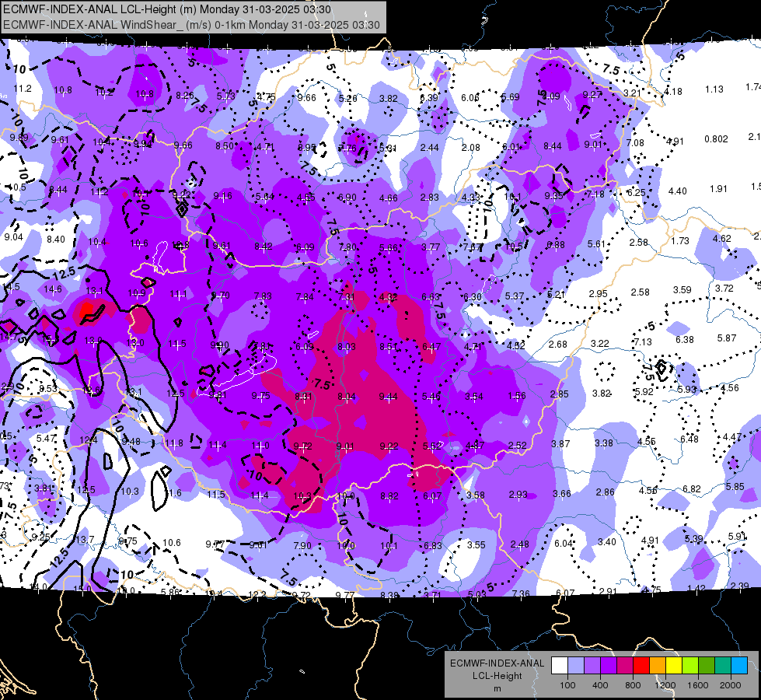Viewport: 761px width, 700px height.
Task: Click the grid value 5.39
Action: coord(693,539)
